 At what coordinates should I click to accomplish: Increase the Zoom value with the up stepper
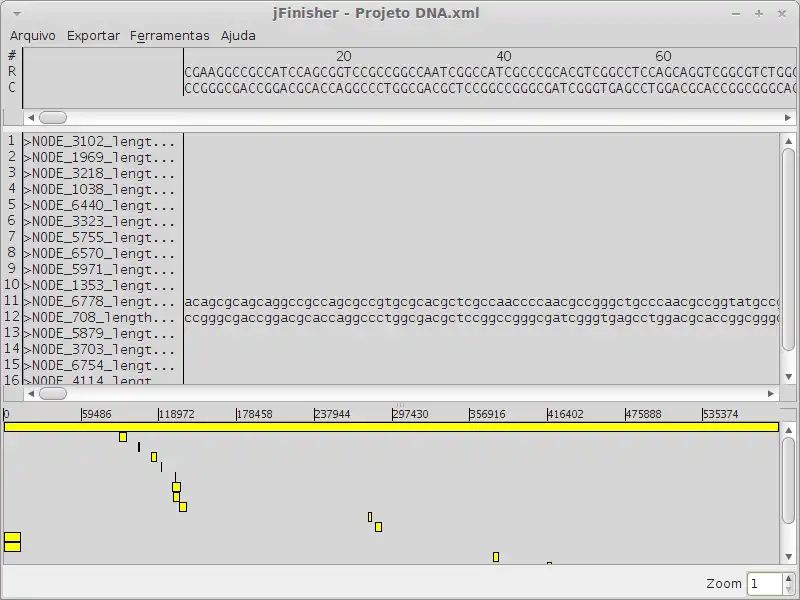point(789,578)
